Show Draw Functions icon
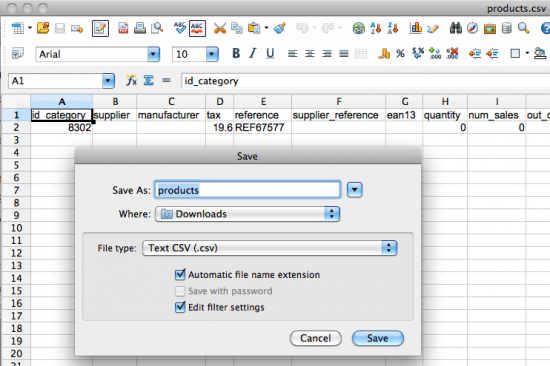 [x=433, y=28]
